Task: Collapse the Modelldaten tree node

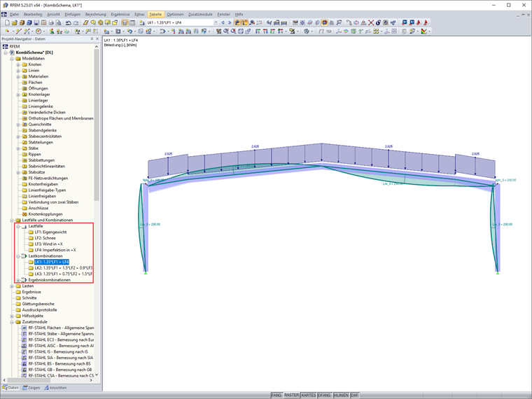Action: [12, 58]
